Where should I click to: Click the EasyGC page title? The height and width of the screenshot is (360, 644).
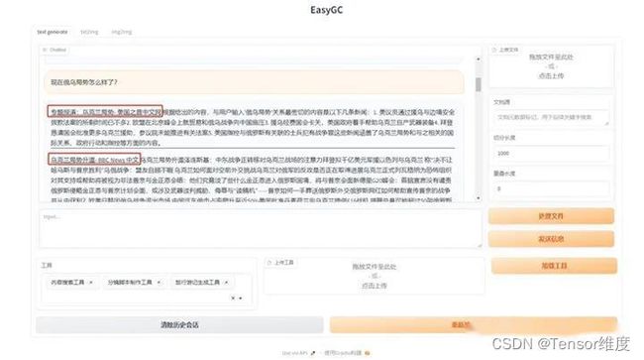pyautogui.click(x=327, y=10)
